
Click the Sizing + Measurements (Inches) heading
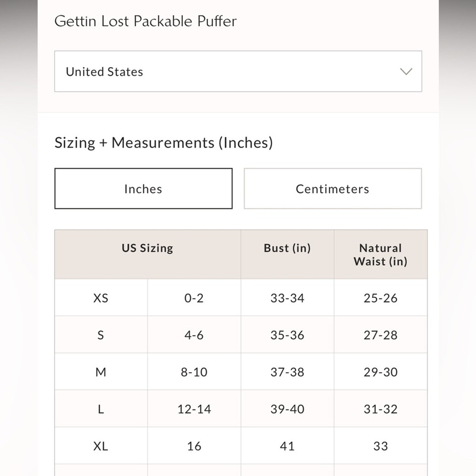[164, 143]
